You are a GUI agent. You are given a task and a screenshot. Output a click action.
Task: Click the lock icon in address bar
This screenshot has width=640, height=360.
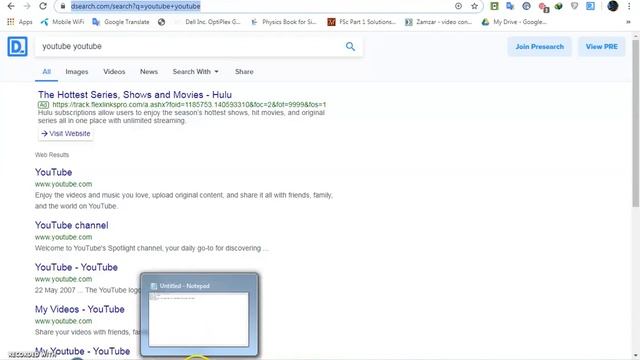(62, 6)
